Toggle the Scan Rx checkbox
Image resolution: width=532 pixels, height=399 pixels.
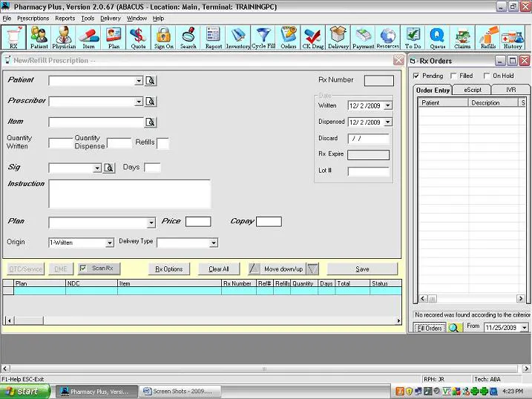(83, 268)
